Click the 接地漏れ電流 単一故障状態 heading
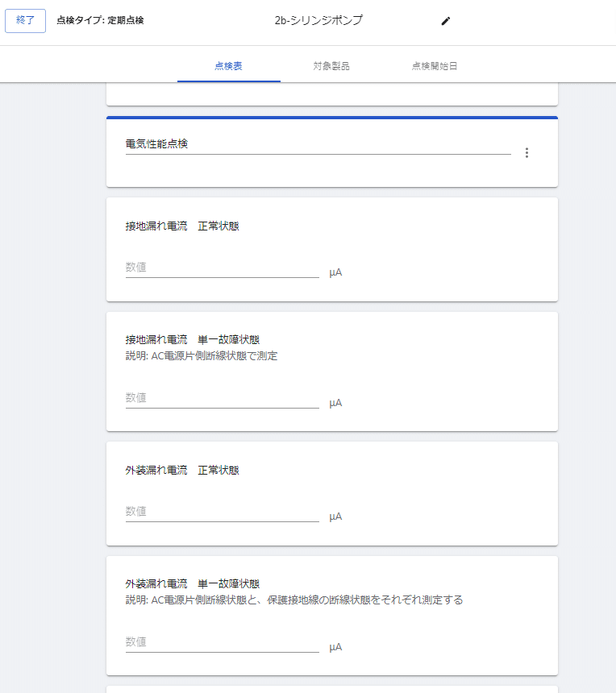 [x=193, y=340]
